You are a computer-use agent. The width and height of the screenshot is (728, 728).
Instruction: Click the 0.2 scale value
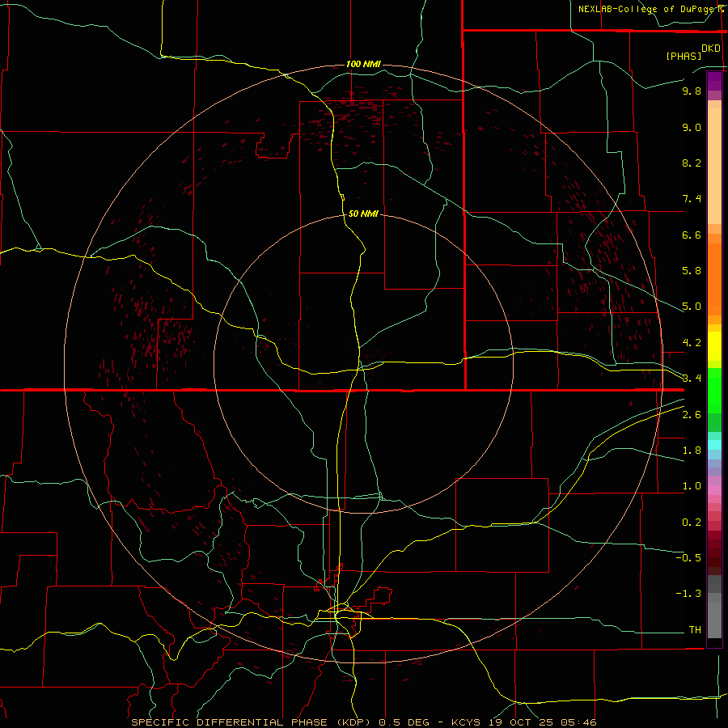692,523
